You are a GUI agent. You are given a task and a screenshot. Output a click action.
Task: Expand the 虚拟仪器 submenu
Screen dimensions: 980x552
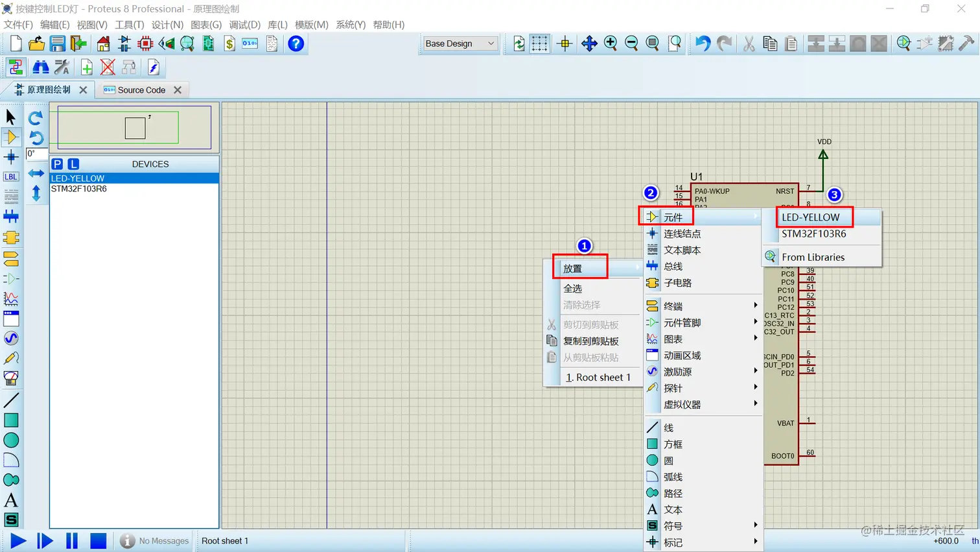(x=703, y=404)
